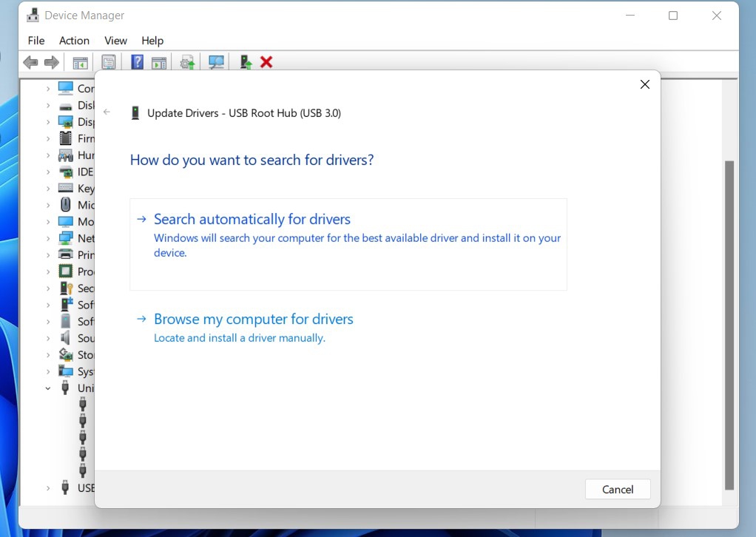The image size is (756, 537).
Task: Click the dialog's back arrow near title
Action: [107, 112]
